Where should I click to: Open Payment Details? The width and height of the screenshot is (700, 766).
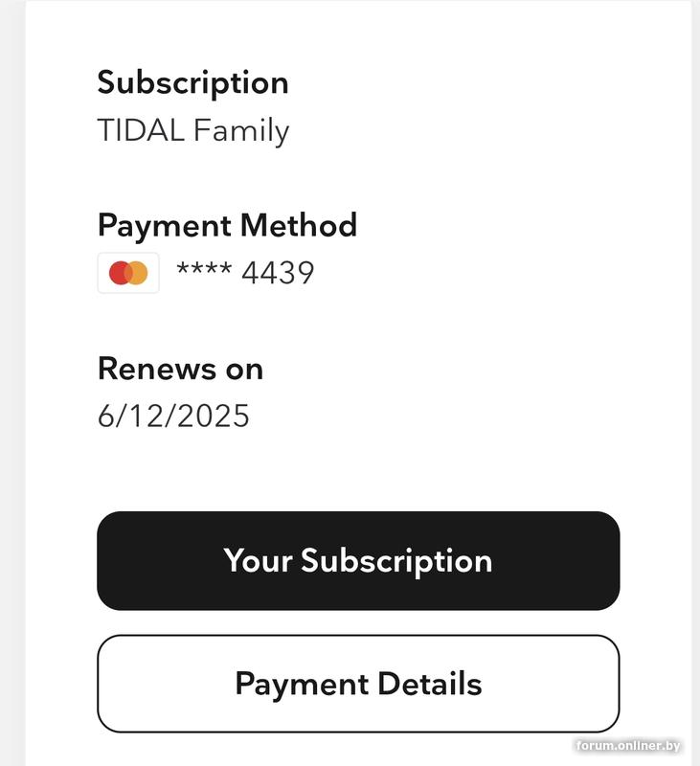(358, 684)
